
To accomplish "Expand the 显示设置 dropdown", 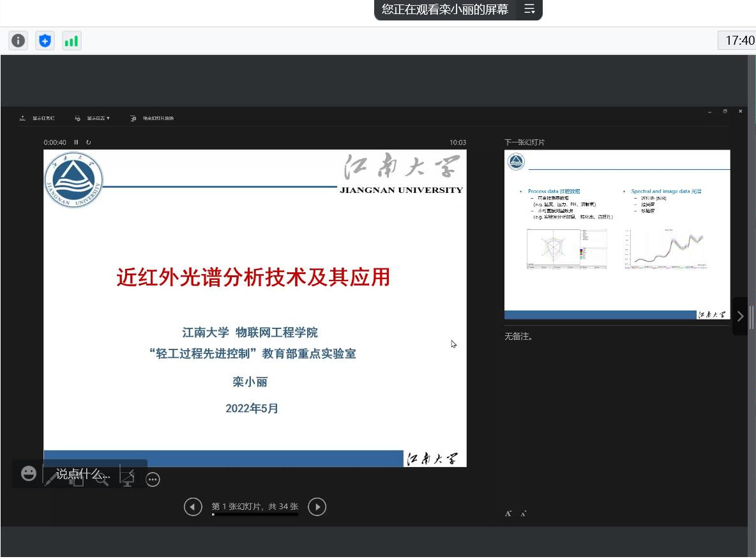I will (x=93, y=118).
